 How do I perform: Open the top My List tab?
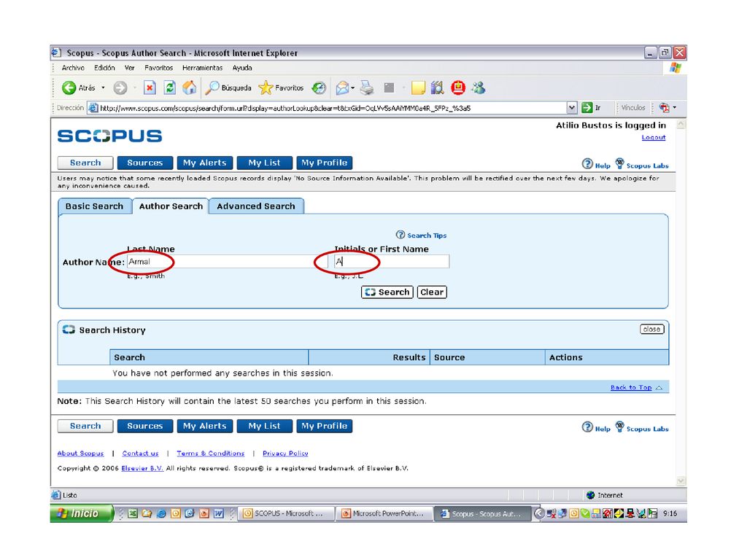point(264,163)
